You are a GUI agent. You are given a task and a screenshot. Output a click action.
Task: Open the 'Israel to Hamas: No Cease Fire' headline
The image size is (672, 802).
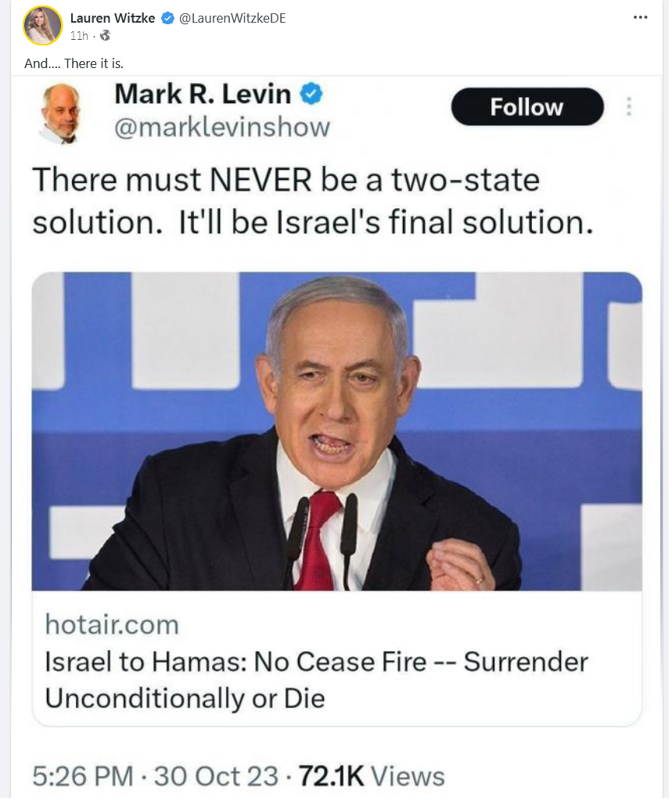[317, 680]
